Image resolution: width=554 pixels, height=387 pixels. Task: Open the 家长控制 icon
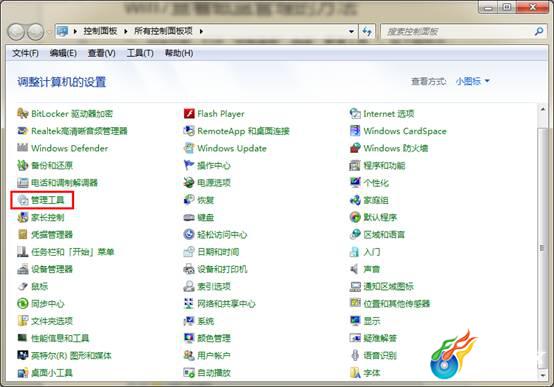[x=23, y=217]
